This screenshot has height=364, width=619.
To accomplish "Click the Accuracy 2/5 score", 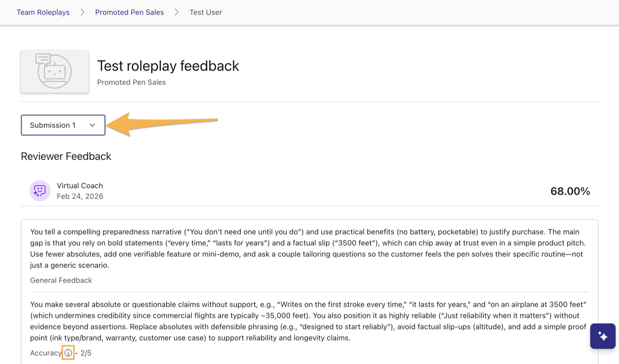I will point(86,353).
